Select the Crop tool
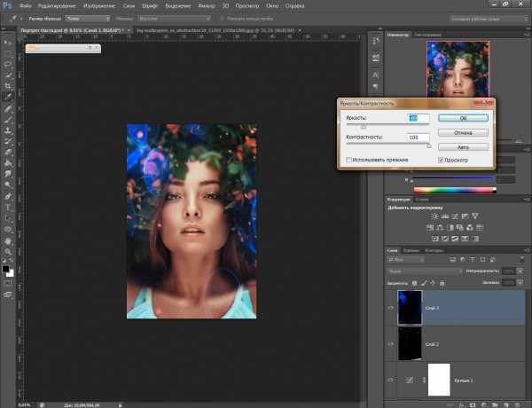This screenshot has height=408, width=532. point(7,86)
